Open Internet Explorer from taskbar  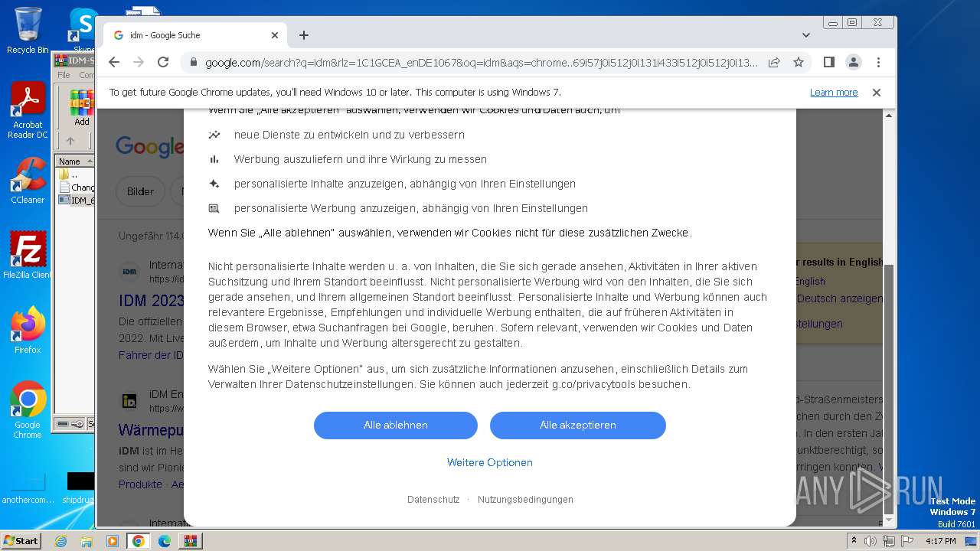tap(60, 541)
